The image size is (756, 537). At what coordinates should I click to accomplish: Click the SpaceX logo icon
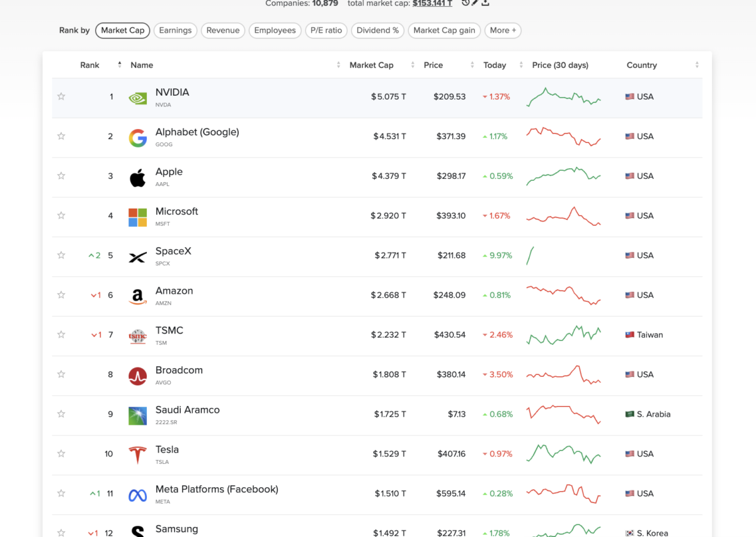pyautogui.click(x=138, y=257)
